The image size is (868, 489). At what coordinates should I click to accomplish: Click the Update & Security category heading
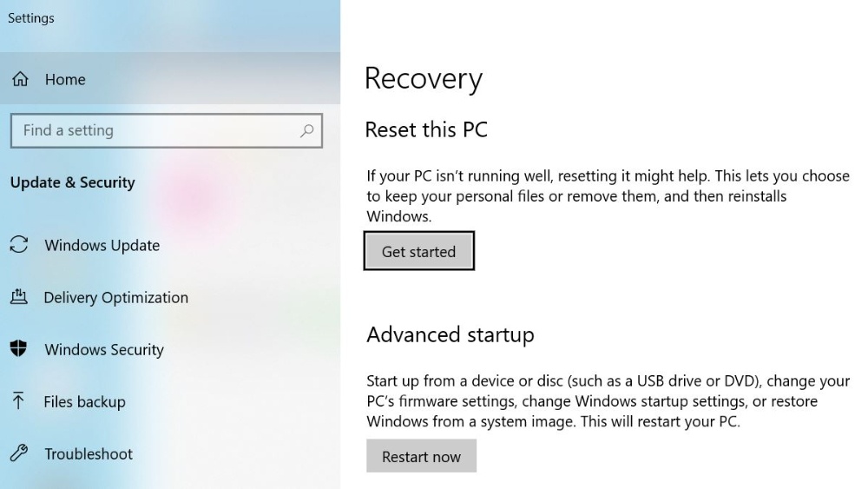click(x=73, y=182)
